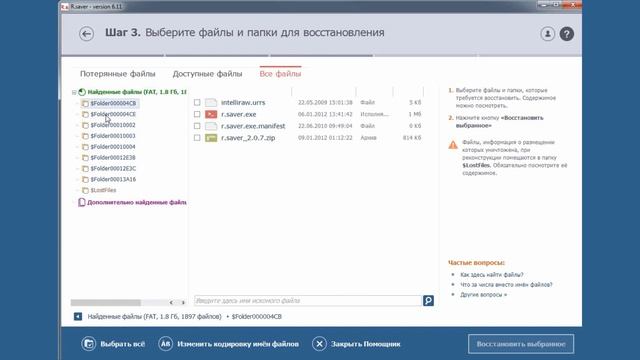
Task: Click the intelliraw.urrs file icon
Action: pyautogui.click(x=211, y=102)
